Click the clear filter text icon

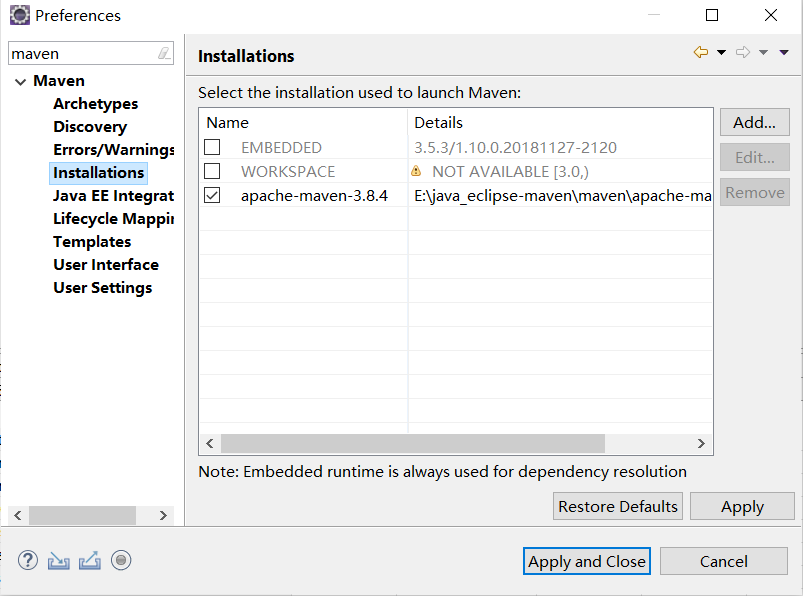(164, 54)
